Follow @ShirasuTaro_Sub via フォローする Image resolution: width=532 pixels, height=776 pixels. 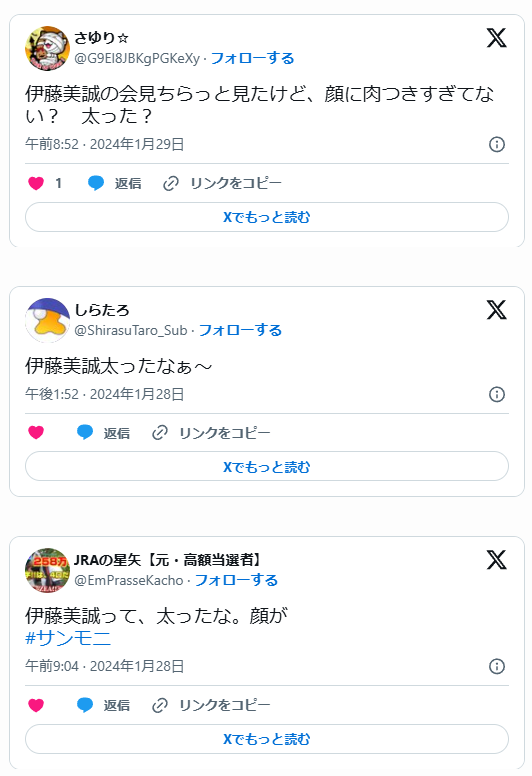(x=241, y=330)
